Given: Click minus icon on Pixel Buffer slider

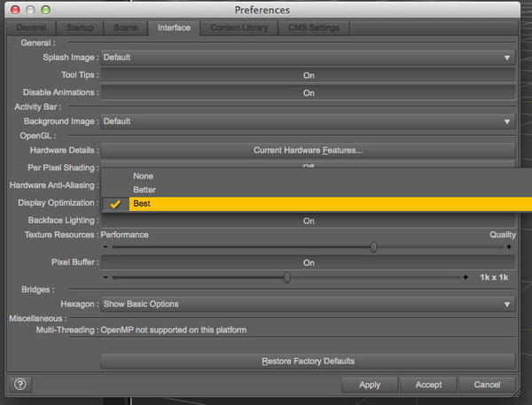Looking at the screenshot, I should [106, 277].
